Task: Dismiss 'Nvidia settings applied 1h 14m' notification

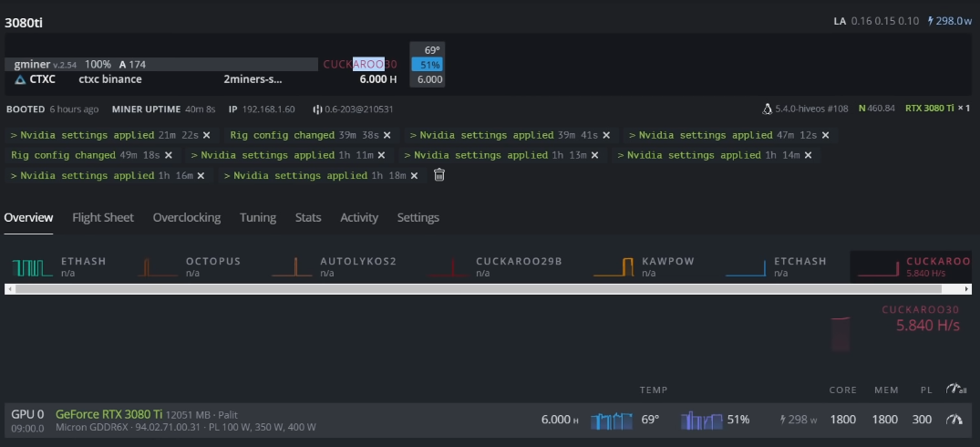Action: 808,155
